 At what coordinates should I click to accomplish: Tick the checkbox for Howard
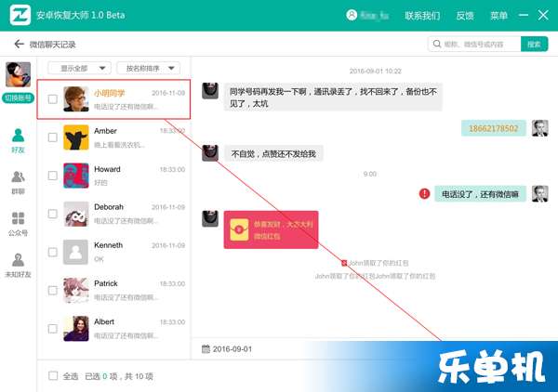pos(53,176)
